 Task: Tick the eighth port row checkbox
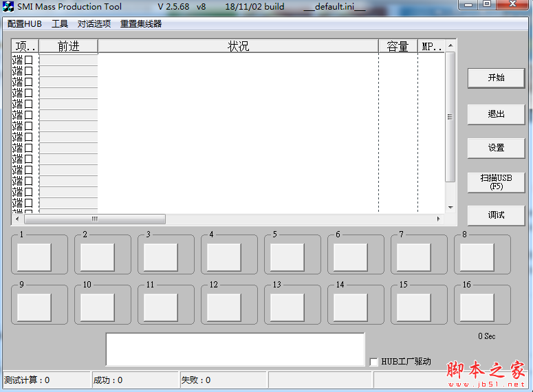pyautogui.click(x=29, y=137)
